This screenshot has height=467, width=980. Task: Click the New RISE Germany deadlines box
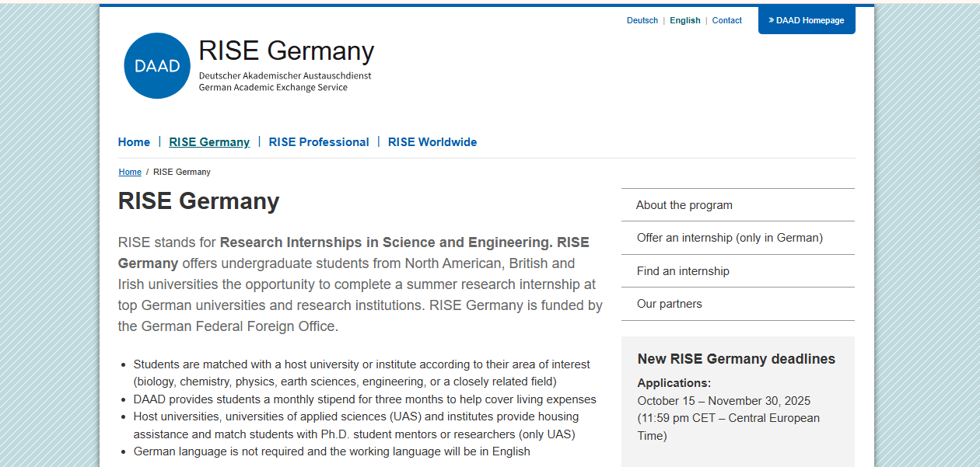(736, 396)
